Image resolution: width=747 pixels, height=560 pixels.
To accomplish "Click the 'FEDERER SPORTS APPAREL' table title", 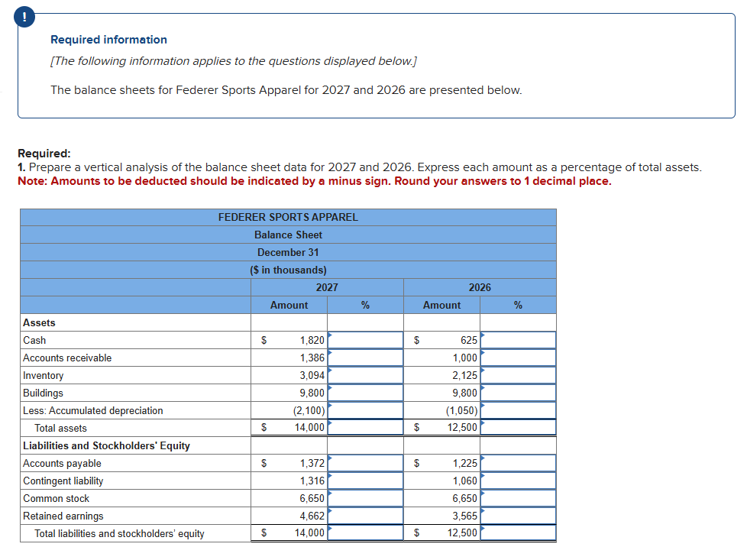I will (288, 217).
